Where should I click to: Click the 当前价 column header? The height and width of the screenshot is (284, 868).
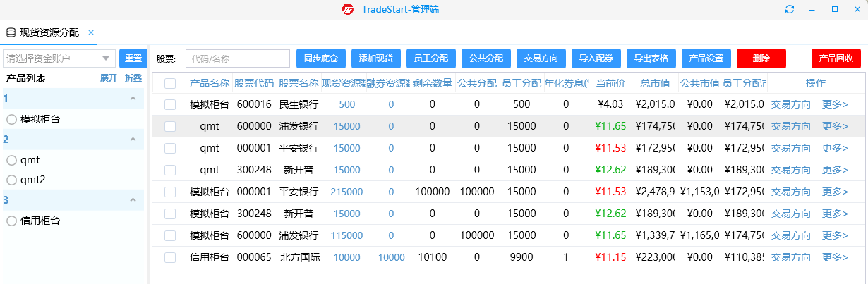pyautogui.click(x=610, y=83)
